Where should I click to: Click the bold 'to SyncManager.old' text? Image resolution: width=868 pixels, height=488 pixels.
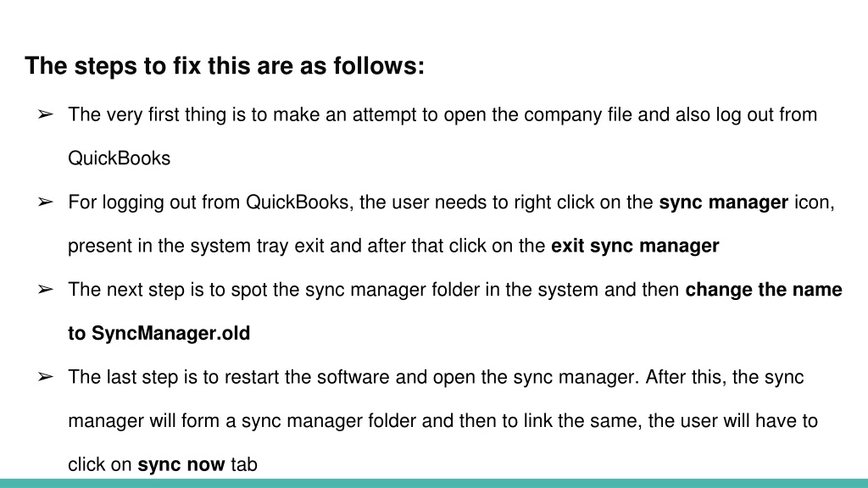(159, 334)
